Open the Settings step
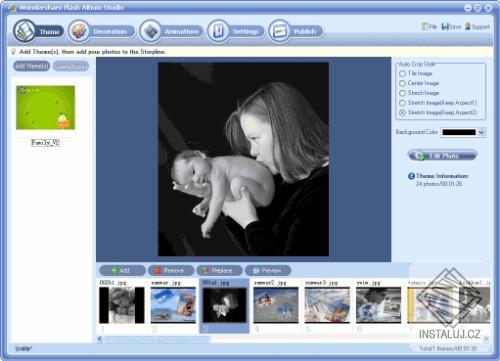The height and width of the screenshot is (361, 500). tap(235, 31)
